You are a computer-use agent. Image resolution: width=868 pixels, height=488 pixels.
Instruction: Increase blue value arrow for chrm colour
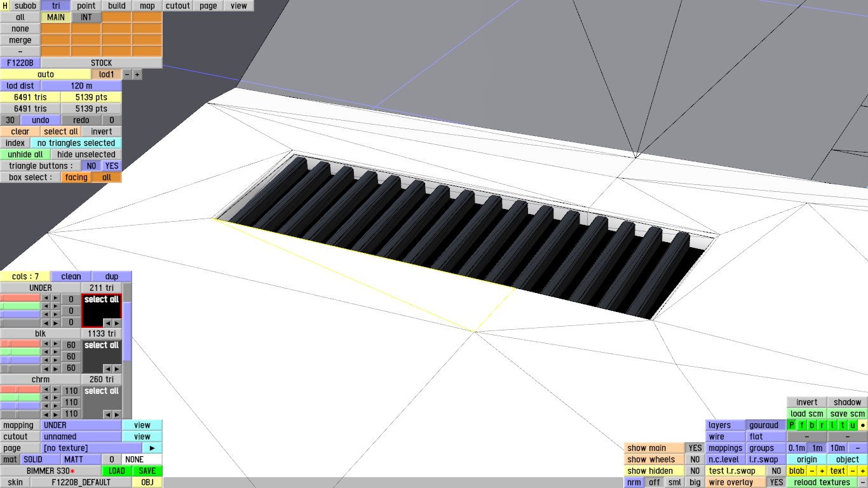pos(56,406)
